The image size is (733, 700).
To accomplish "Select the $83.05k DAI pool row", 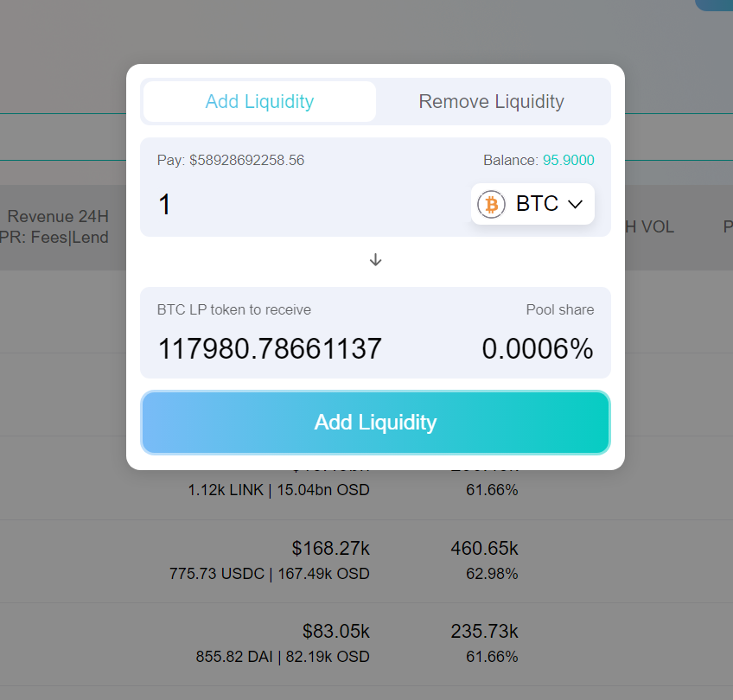I will pos(366,645).
